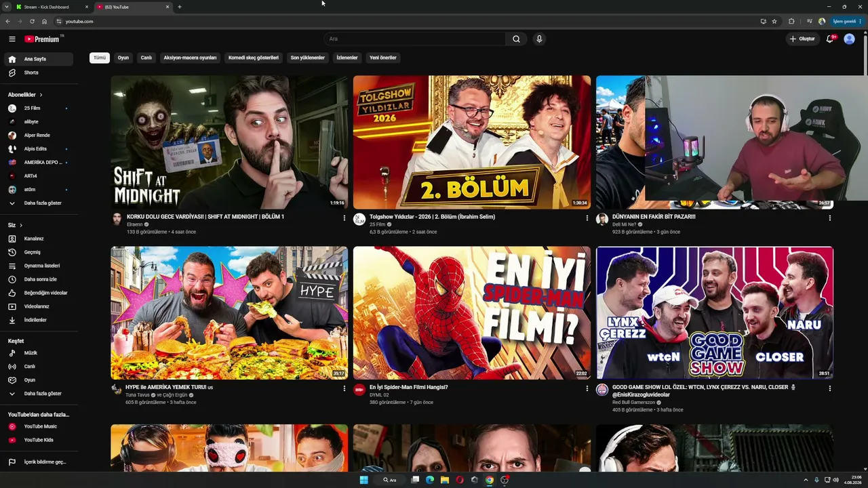Image resolution: width=868 pixels, height=488 pixels.
Task: Go back with the browser back arrow
Action: [7, 22]
